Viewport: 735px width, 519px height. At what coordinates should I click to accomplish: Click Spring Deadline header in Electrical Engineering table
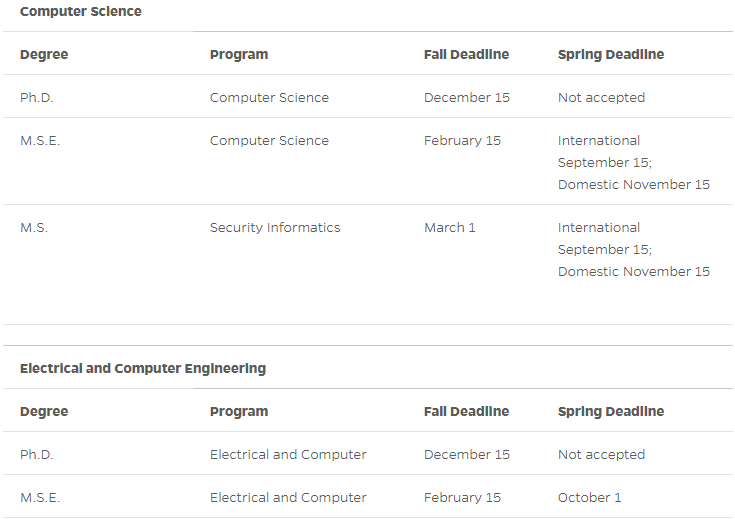610,411
